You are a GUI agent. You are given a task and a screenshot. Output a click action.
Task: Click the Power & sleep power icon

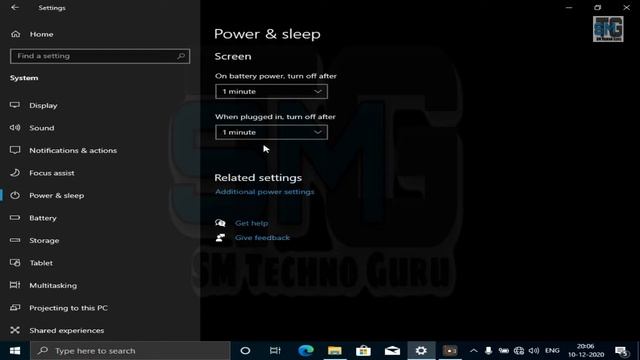15,195
